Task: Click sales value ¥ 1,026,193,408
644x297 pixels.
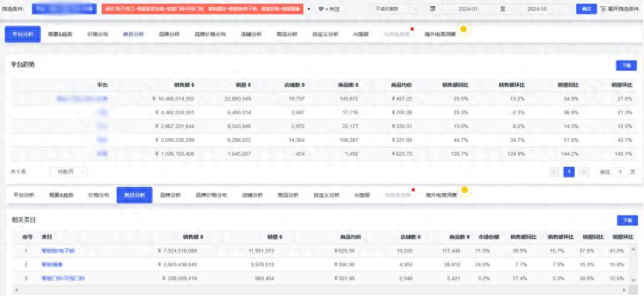Action: [175, 154]
